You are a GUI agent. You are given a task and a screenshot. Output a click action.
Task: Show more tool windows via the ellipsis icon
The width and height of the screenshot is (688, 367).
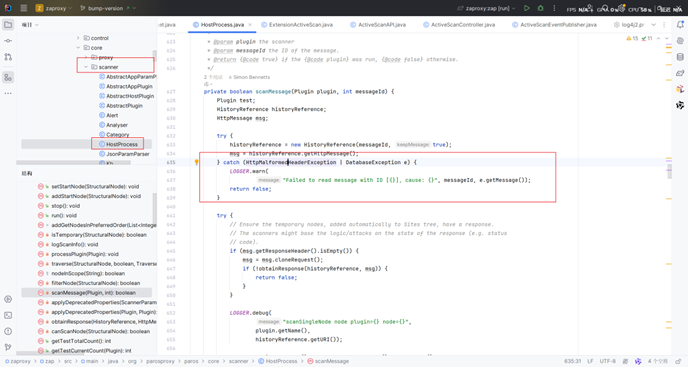pyautogui.click(x=8, y=93)
